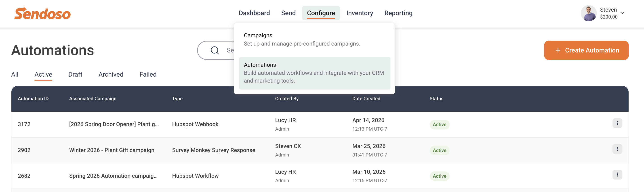
Task: Click the Apr 14, 2026 date
Action: 368,120
